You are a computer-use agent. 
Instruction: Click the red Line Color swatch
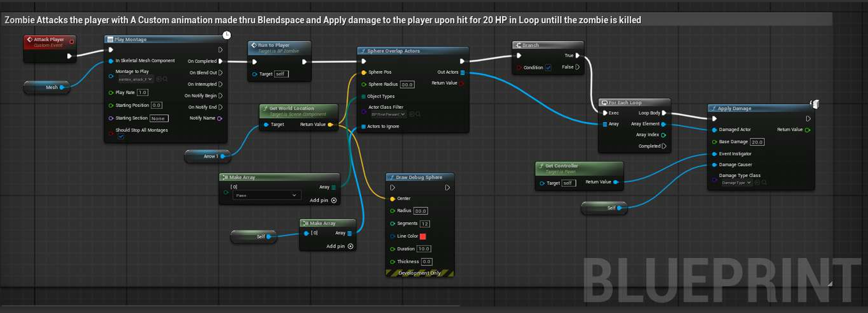coord(423,236)
